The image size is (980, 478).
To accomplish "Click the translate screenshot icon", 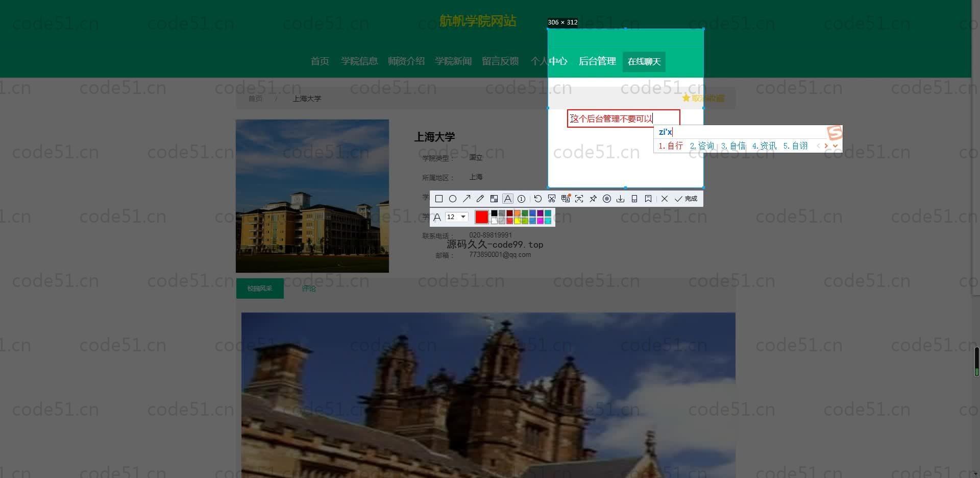I will click(x=566, y=198).
